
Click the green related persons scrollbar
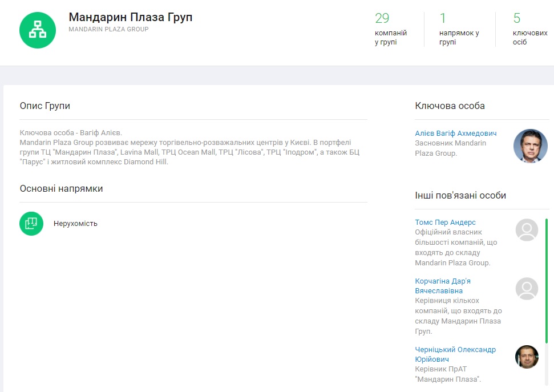(x=546, y=280)
